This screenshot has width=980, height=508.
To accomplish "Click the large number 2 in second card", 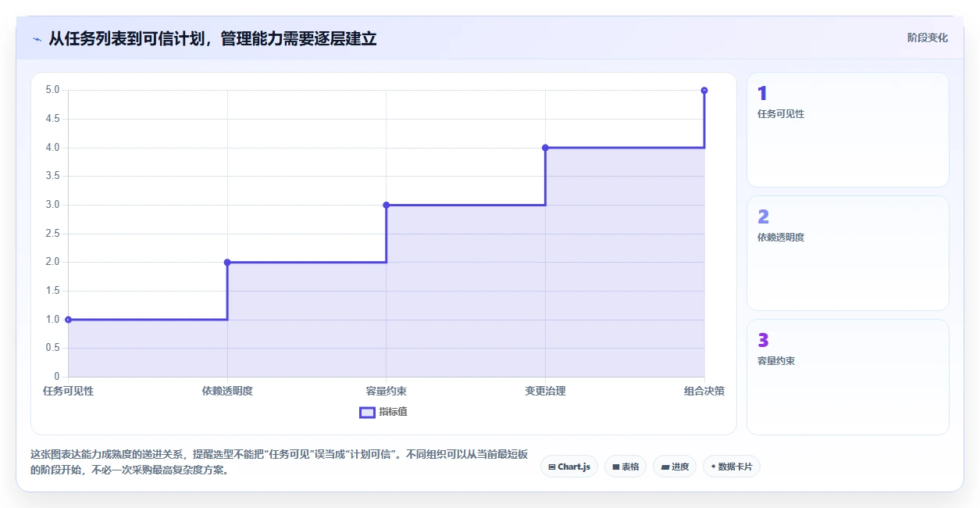I will [763, 217].
